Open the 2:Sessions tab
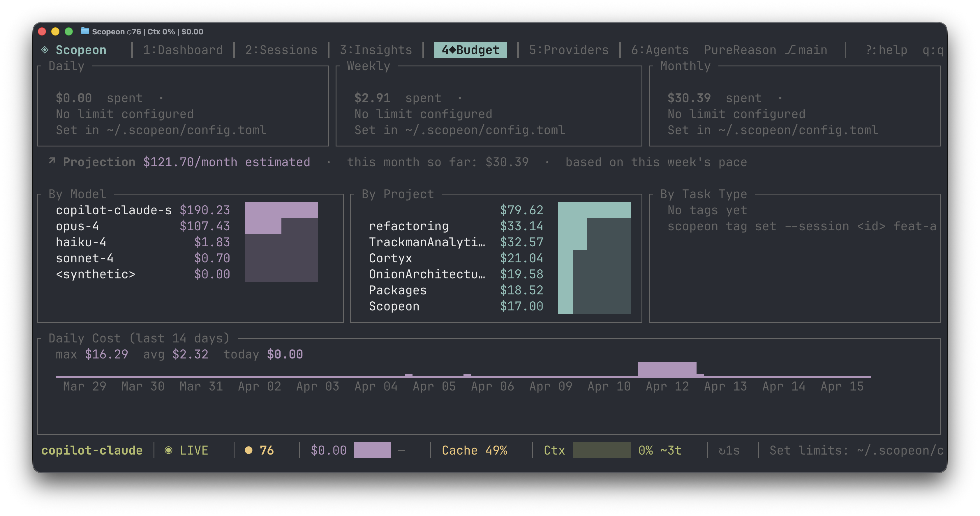Image resolution: width=980 pixels, height=516 pixels. pyautogui.click(x=281, y=50)
